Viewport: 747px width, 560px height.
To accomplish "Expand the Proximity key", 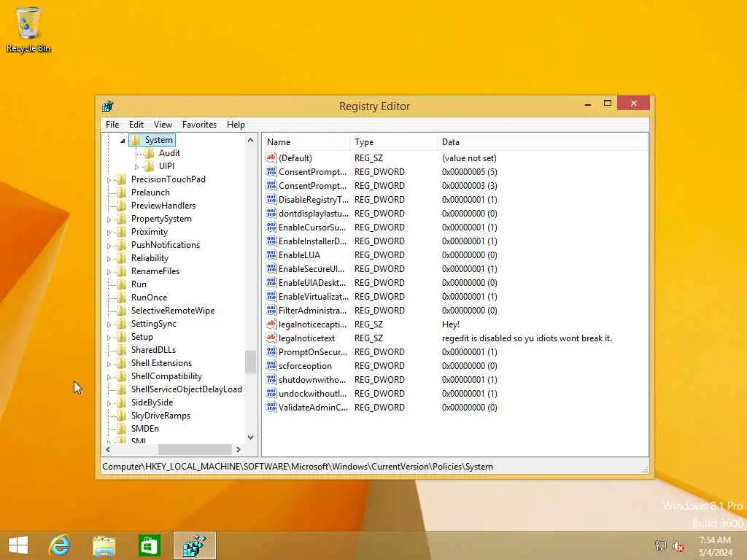I will 109,233.
